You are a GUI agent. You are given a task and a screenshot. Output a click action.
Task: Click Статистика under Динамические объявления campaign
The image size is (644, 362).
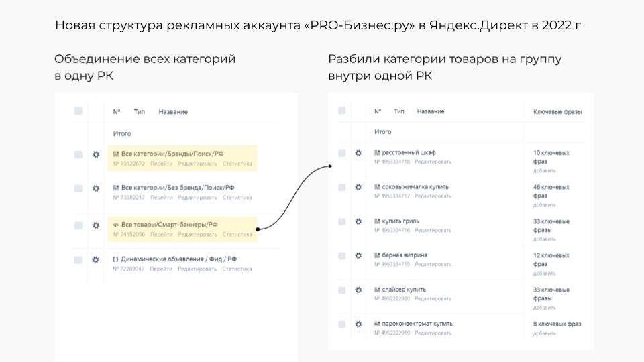click(237, 269)
